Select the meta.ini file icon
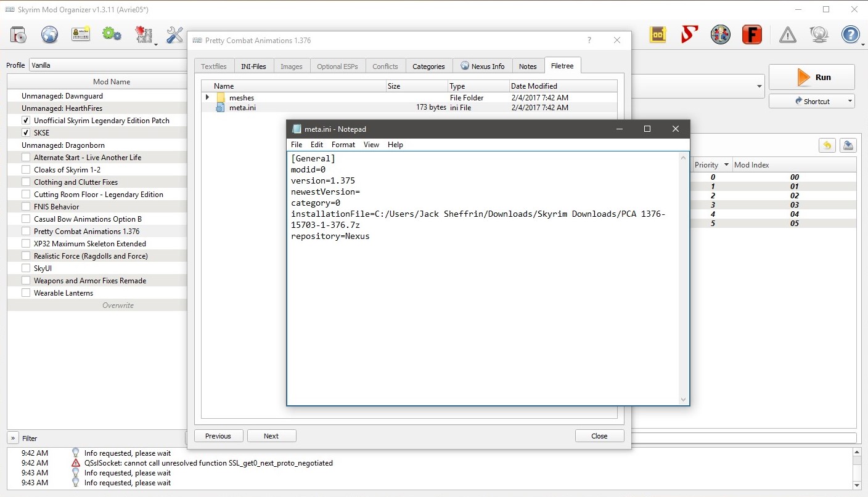This screenshot has width=868, height=497. (220, 108)
